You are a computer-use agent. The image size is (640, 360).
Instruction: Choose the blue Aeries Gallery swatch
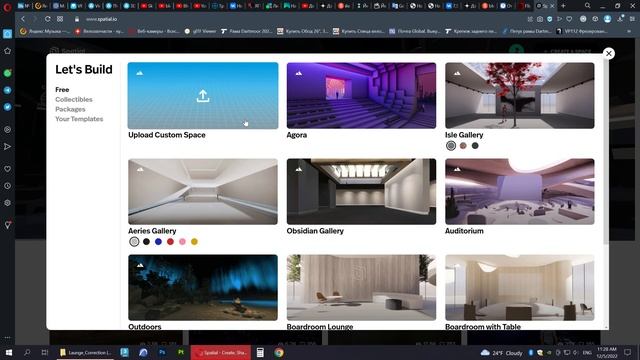coord(158,242)
